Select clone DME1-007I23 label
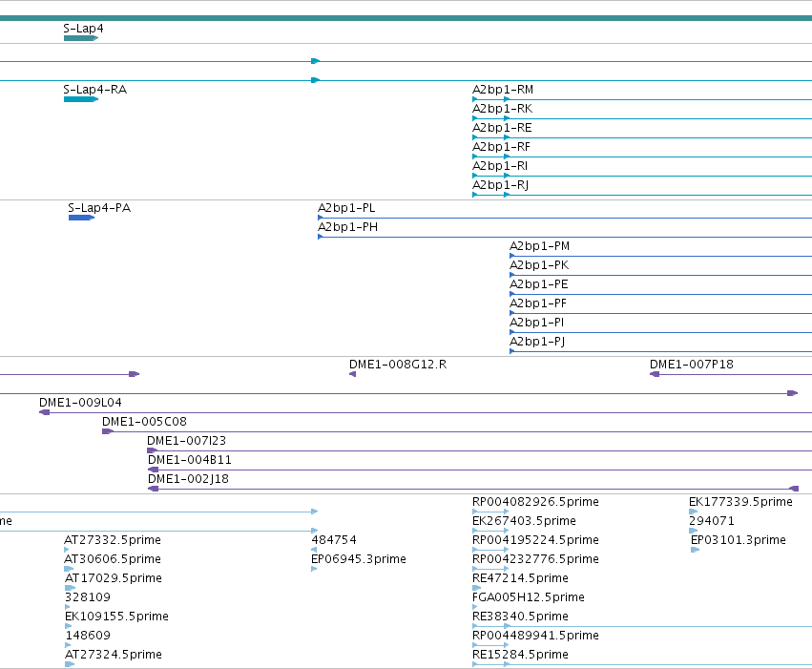The width and height of the screenshot is (812, 669). (x=187, y=441)
